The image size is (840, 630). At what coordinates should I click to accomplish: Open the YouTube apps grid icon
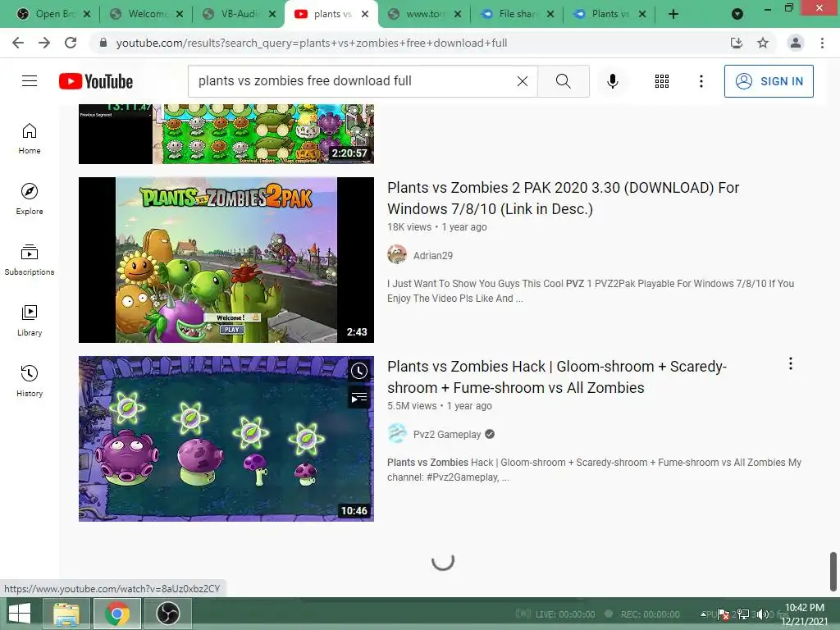tap(662, 81)
